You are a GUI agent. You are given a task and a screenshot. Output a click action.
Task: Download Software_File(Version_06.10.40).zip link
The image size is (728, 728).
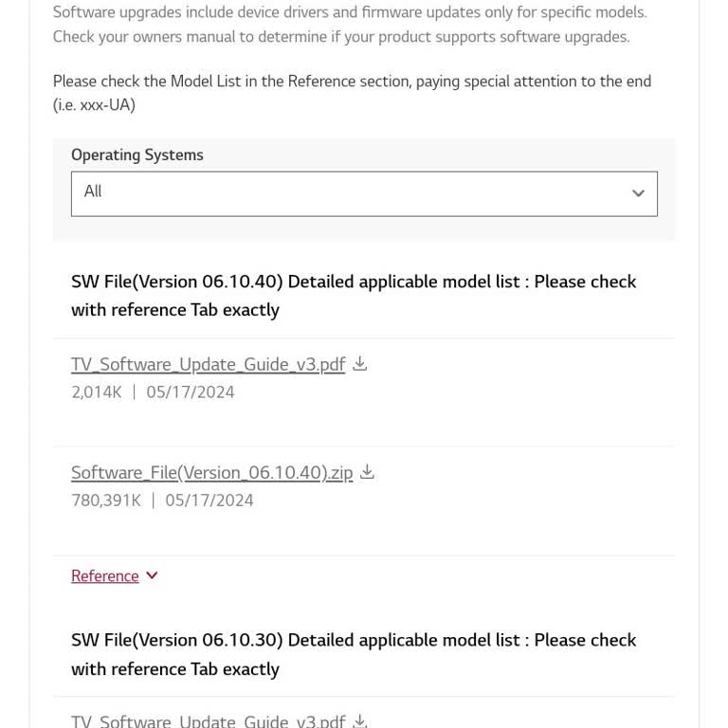(212, 473)
